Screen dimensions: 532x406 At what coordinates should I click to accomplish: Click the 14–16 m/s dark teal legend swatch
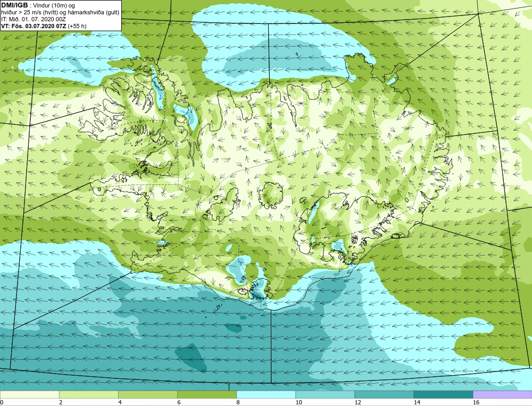tap(443, 395)
